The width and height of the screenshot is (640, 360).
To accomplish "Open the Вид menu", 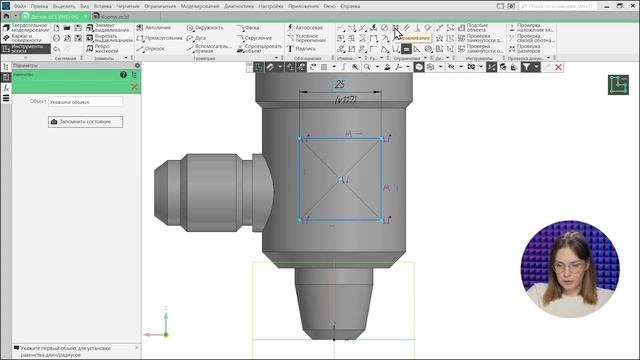I will click(x=84, y=6).
